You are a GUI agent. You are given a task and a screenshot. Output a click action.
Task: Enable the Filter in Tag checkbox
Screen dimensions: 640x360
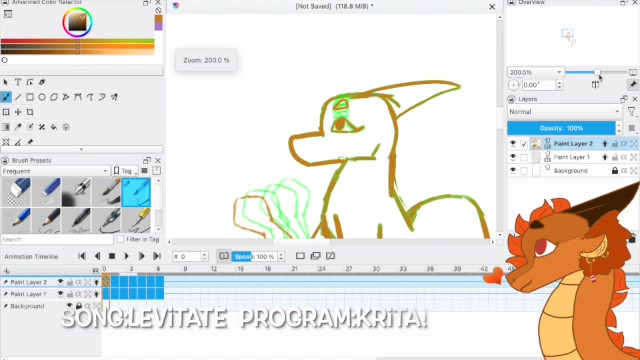click(x=120, y=239)
